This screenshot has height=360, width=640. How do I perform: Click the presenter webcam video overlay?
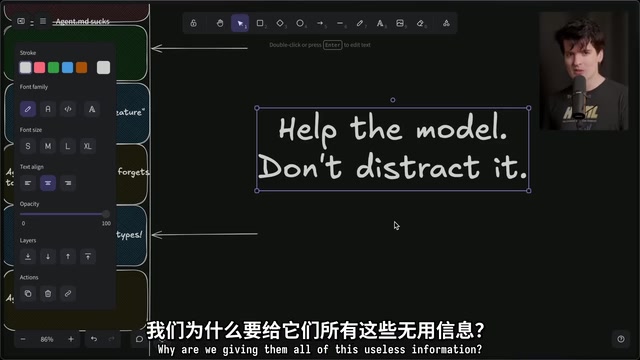click(584, 71)
